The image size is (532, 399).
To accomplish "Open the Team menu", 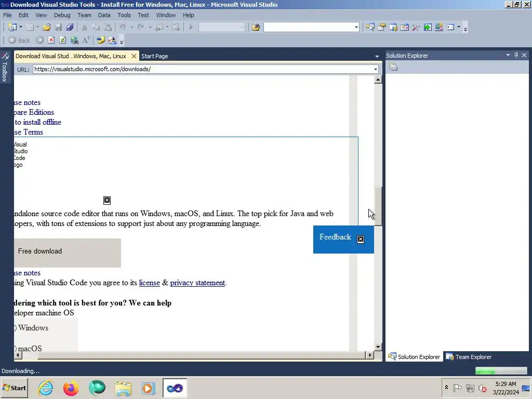I will (x=84, y=15).
